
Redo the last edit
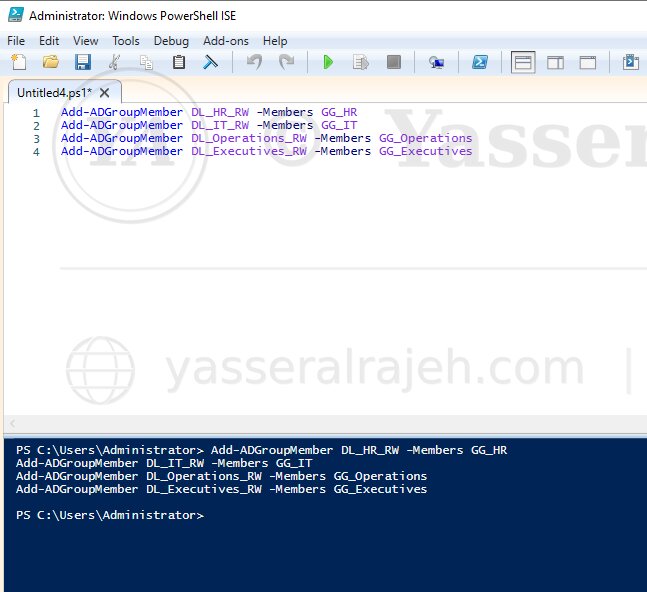click(x=286, y=62)
